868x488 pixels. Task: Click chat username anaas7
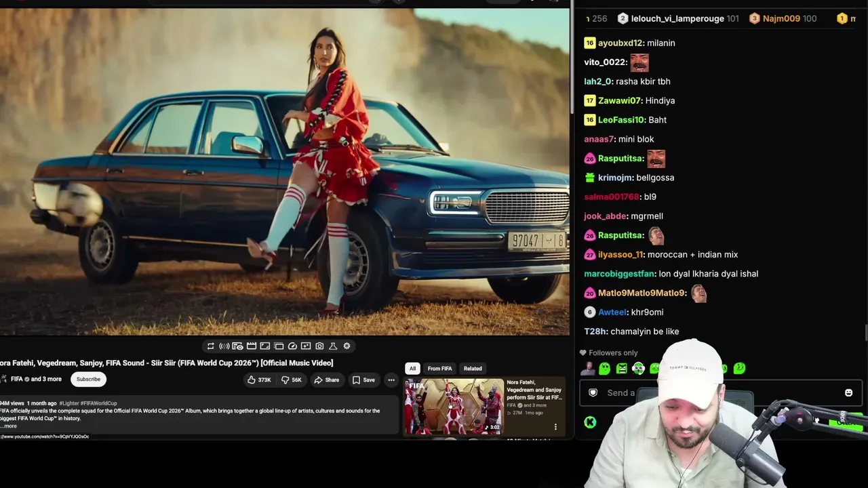599,139
